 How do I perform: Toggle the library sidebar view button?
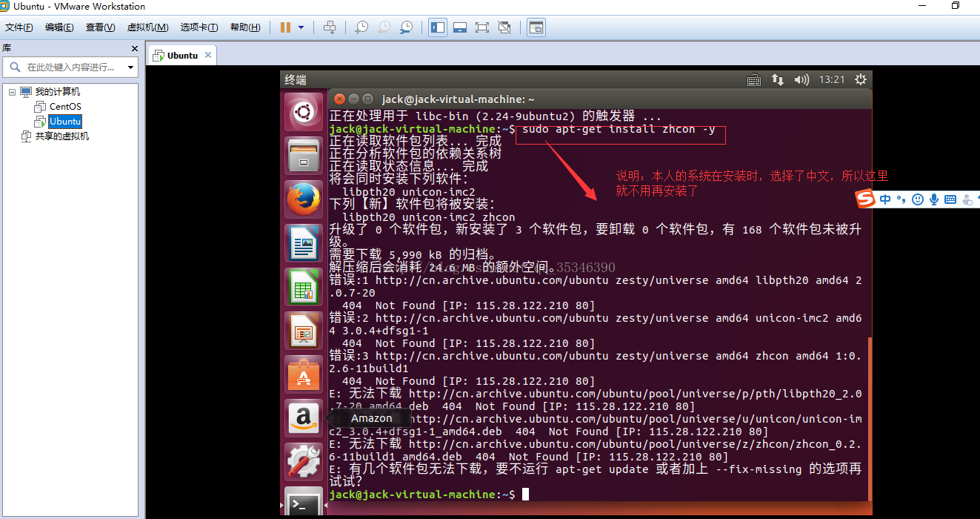pyautogui.click(x=438, y=27)
